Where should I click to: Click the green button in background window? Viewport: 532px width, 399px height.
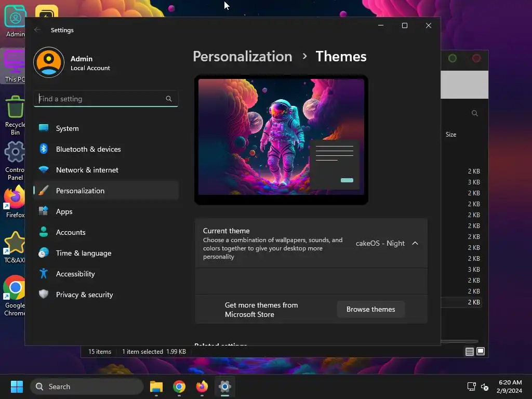[x=453, y=58]
